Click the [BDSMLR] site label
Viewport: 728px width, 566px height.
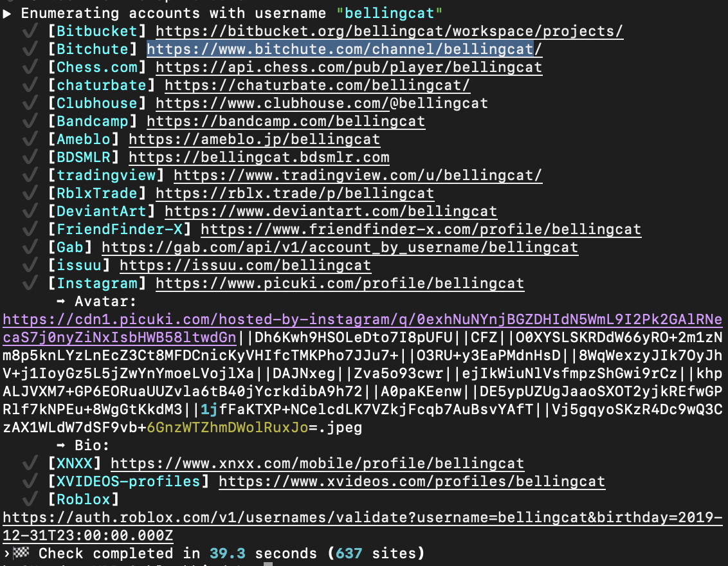[84, 158]
